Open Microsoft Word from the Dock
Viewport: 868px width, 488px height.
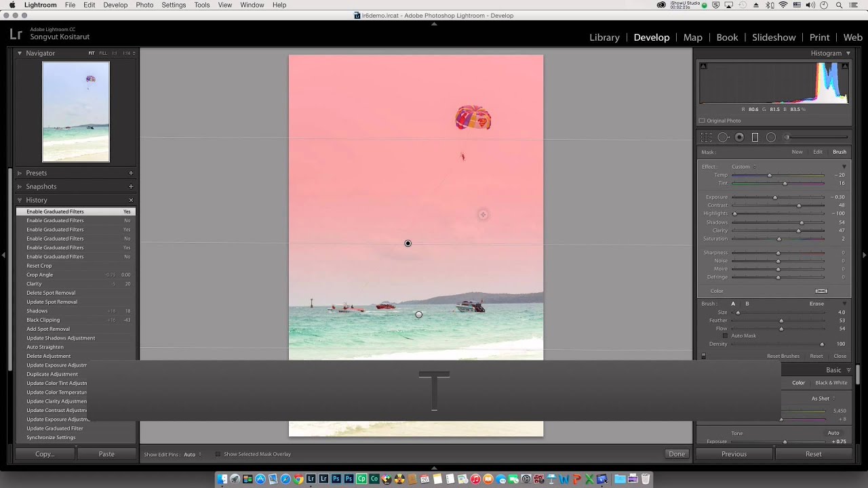pyautogui.click(x=564, y=479)
